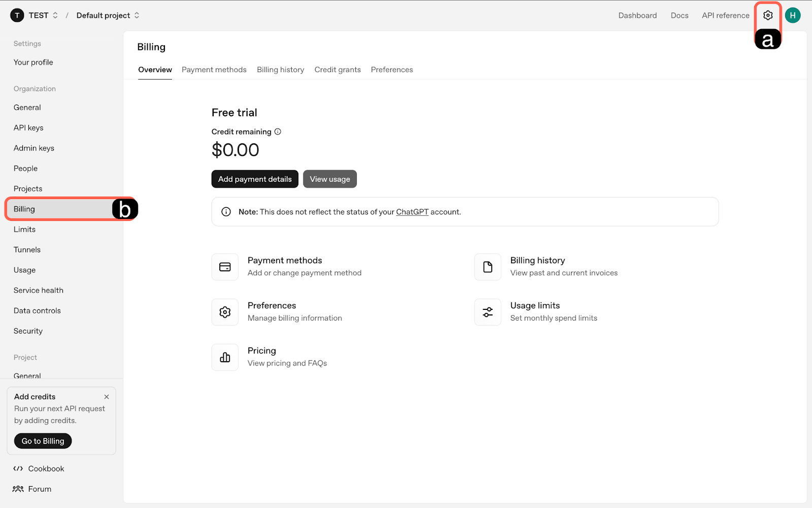
Task: Click the Billing history document icon
Action: click(487, 267)
